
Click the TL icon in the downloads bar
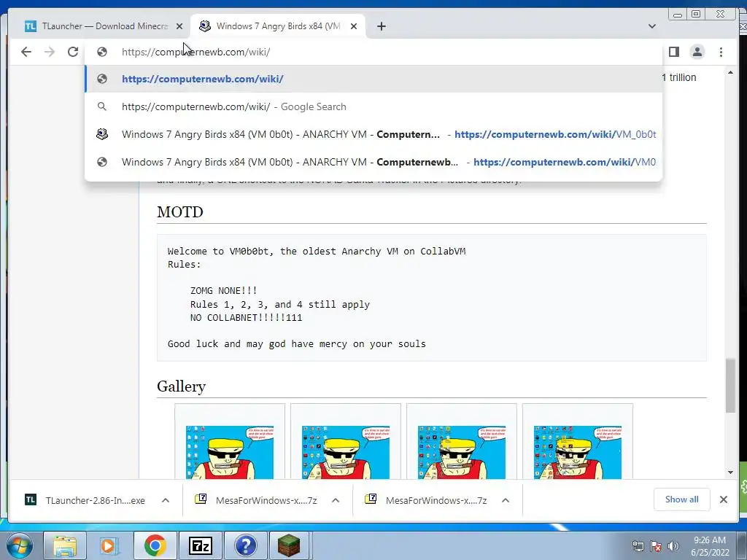pos(31,499)
